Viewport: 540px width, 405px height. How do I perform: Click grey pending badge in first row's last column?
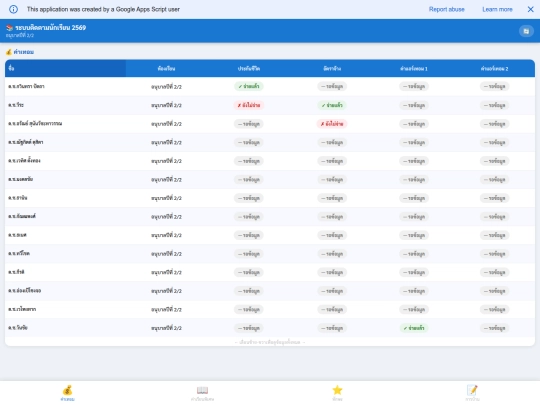(495, 86)
